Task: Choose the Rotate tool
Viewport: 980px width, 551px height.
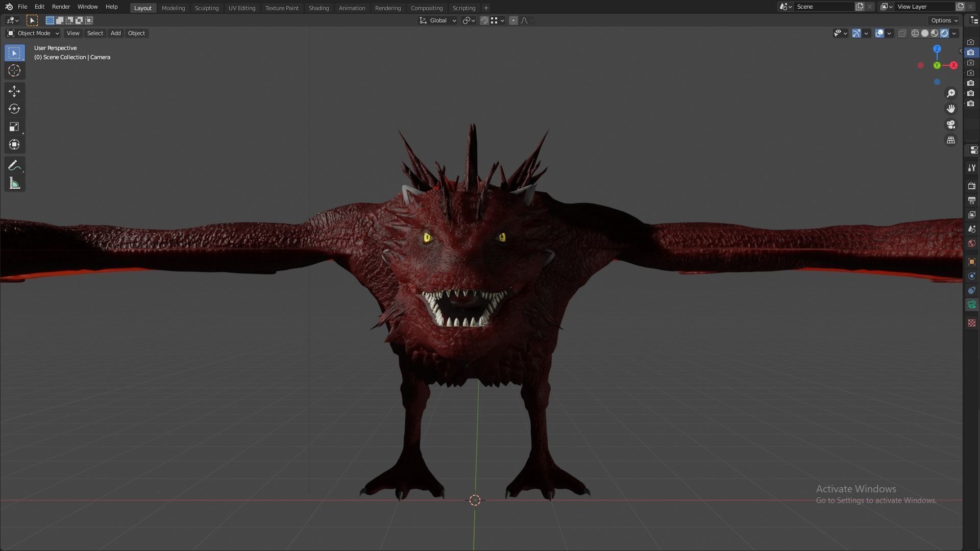Action: click(14, 109)
